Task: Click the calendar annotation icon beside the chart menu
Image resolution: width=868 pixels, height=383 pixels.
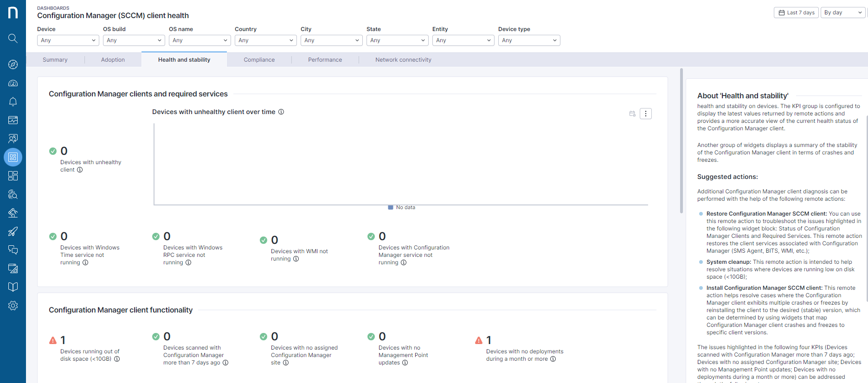Action: [x=632, y=114]
